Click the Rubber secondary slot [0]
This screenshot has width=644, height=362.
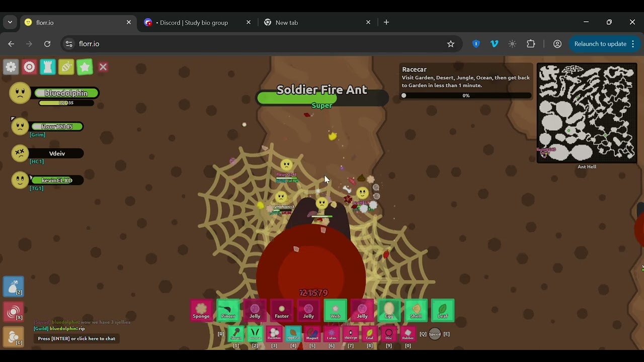(x=408, y=334)
